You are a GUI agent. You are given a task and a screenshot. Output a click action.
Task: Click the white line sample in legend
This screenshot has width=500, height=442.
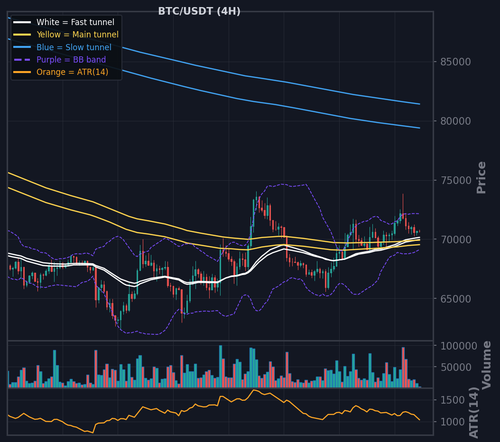point(22,22)
